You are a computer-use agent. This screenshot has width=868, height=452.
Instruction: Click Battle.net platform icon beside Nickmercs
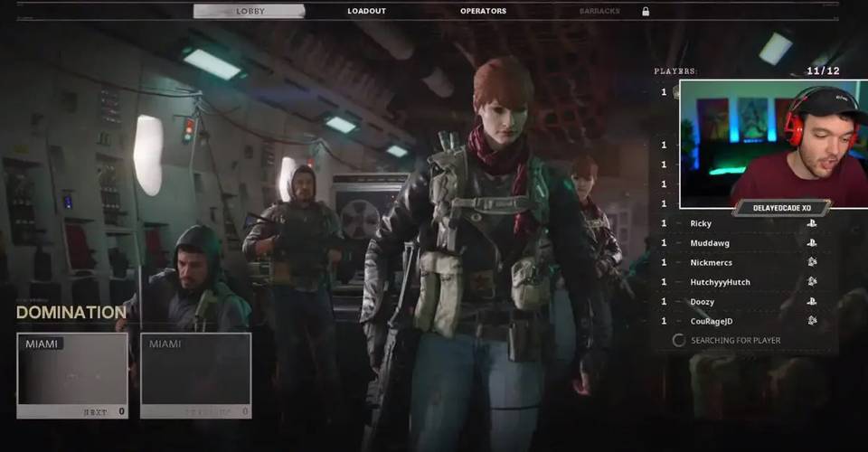click(812, 262)
